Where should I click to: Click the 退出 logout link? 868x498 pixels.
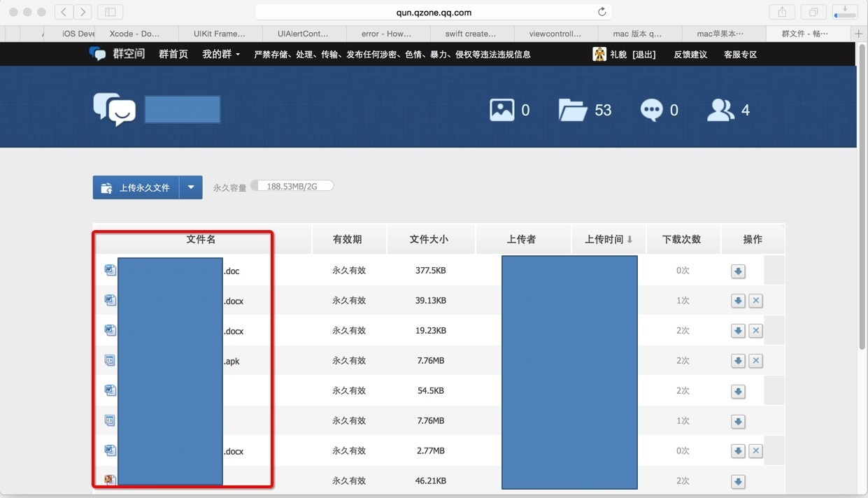point(643,55)
